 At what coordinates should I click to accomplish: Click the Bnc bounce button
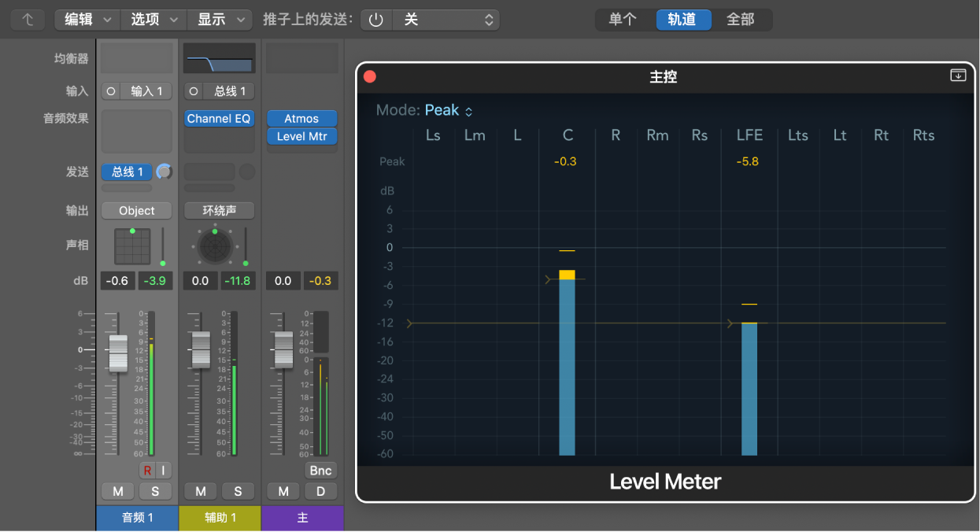point(320,471)
